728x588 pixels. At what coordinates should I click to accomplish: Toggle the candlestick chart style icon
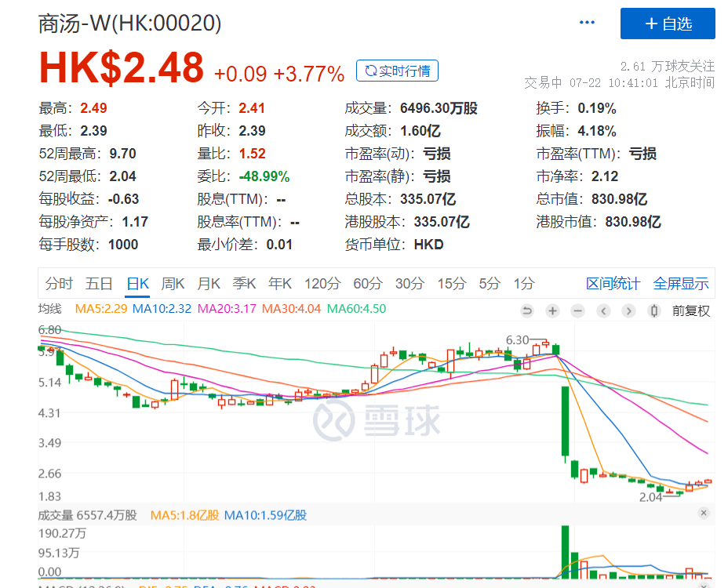pyautogui.click(x=654, y=310)
